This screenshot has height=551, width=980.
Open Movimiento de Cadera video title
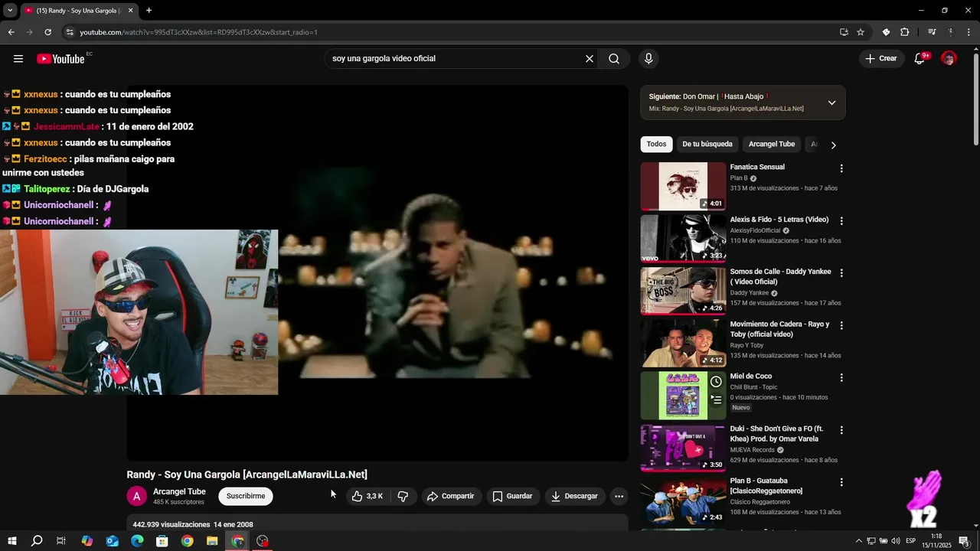[779, 329]
